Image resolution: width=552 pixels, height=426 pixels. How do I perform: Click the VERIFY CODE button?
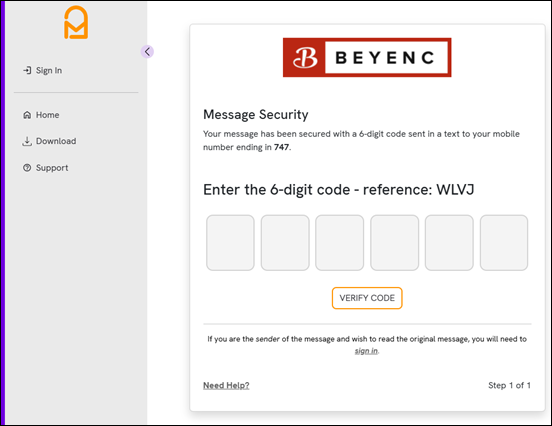[x=367, y=298]
